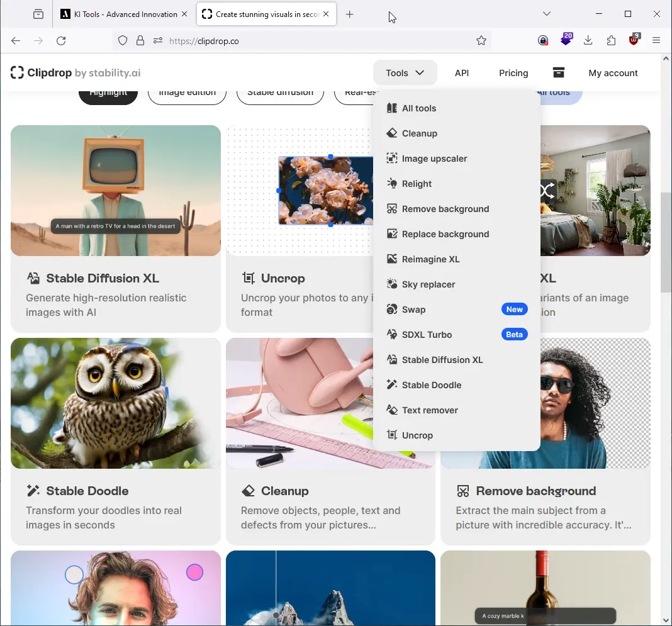The height and width of the screenshot is (626, 672).
Task: Click the pink light circle on portrait
Action: point(194,572)
